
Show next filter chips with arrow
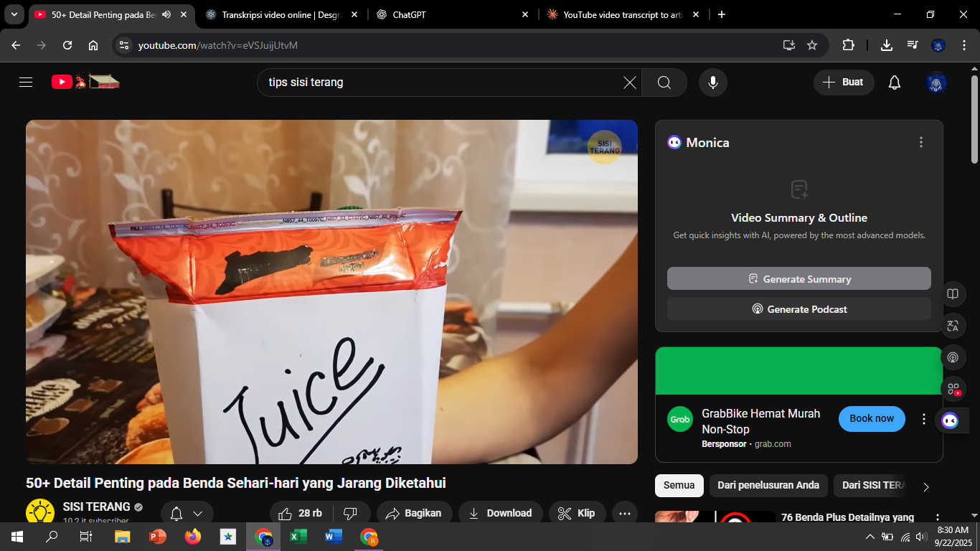925,486
